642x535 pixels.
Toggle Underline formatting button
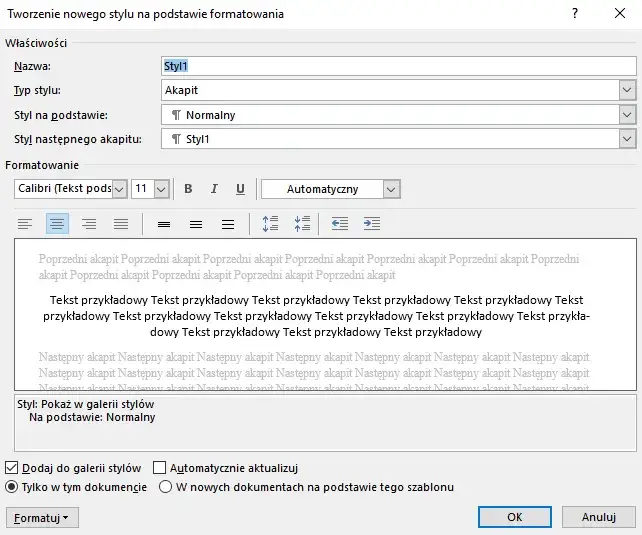[240, 189]
